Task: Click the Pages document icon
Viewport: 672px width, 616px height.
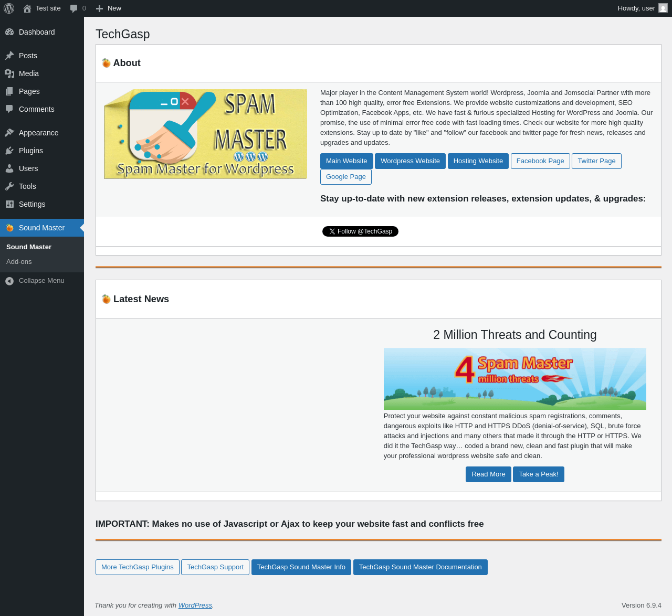Action: click(x=9, y=91)
